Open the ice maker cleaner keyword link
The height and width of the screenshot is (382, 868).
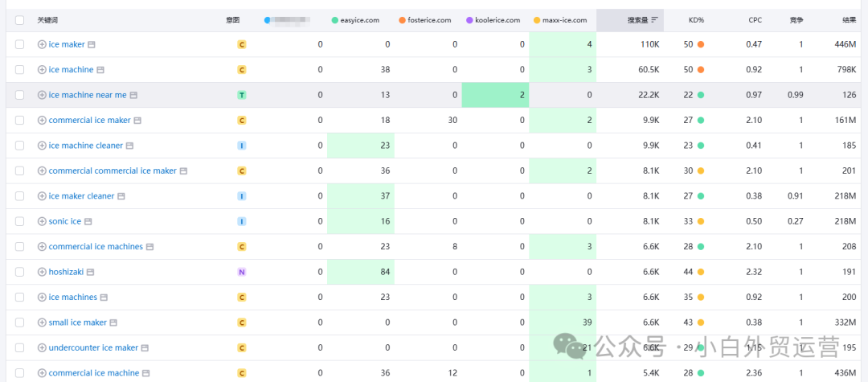81,196
